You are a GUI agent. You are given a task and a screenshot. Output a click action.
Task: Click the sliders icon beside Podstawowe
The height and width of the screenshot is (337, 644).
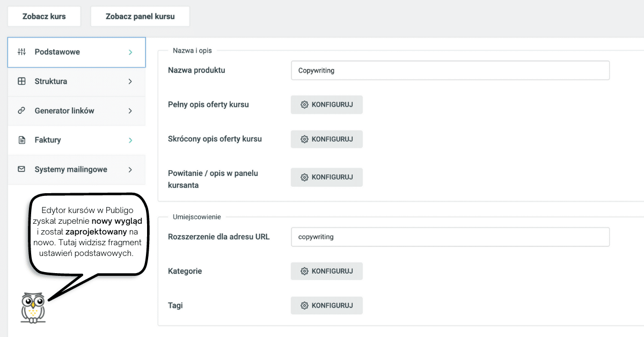tap(21, 52)
